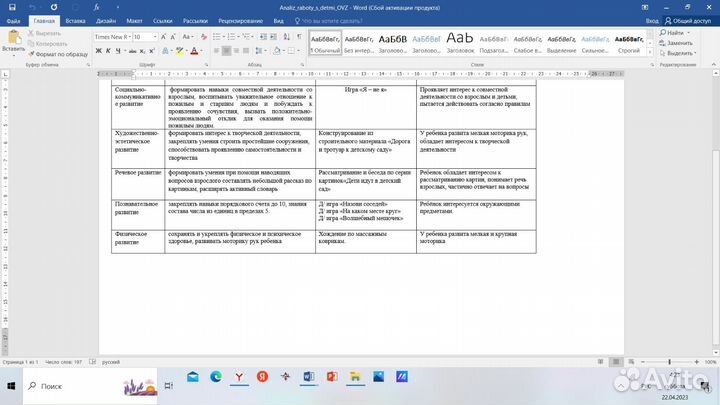
Task: Switch to the Рецензирование tab
Action: [x=240, y=19]
